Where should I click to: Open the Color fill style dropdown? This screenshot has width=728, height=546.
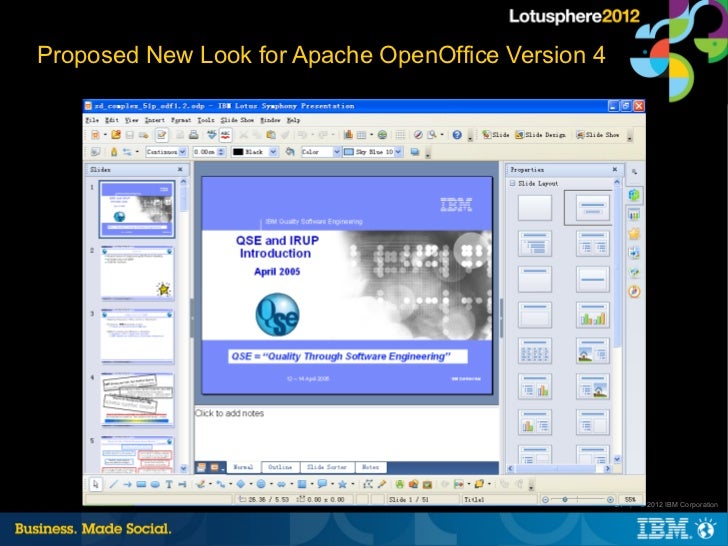pyautogui.click(x=337, y=152)
